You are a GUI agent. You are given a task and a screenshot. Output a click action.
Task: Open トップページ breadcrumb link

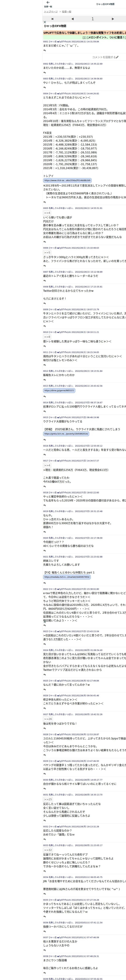tap(51, 12)
